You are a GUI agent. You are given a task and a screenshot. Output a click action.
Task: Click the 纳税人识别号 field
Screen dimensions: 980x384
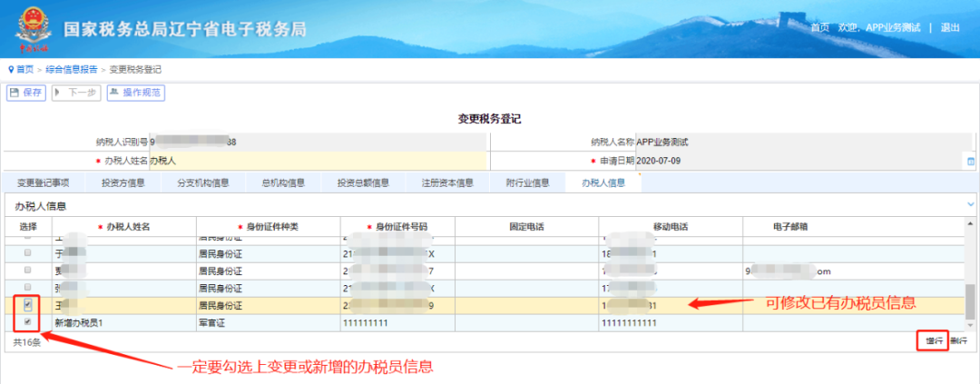point(318,142)
